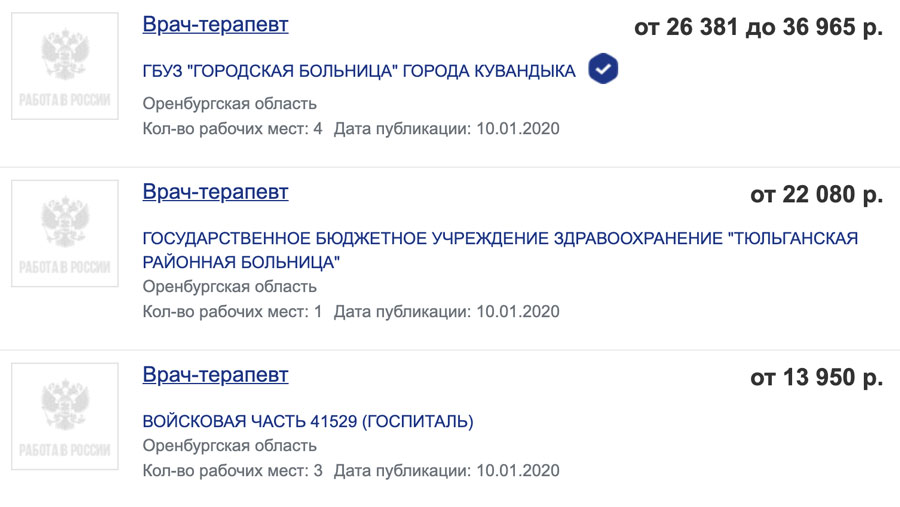Open employer link Войсковая часть 41529 (Госпиталь)
Viewport: 900px width, 507px height.
pos(308,422)
